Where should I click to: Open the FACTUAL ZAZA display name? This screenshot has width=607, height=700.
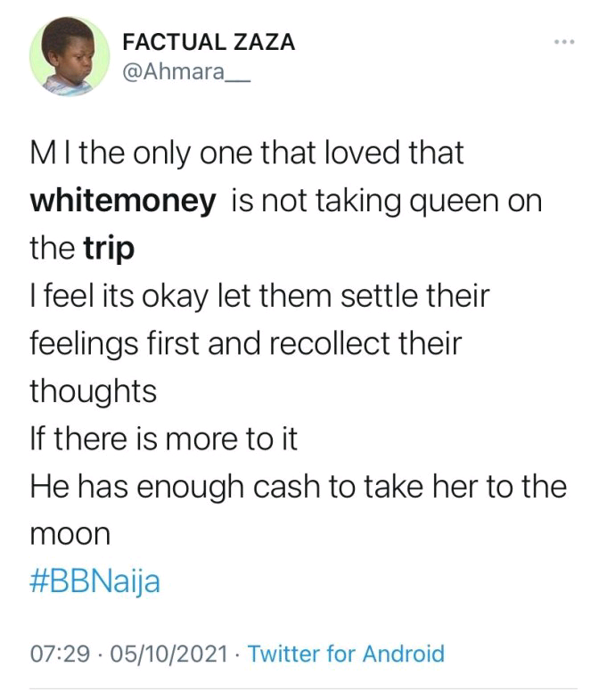point(208,42)
